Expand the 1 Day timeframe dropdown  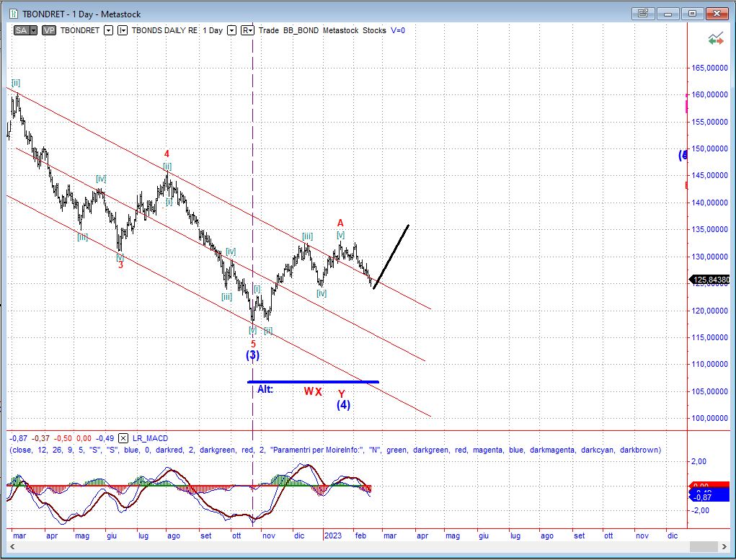pos(232,30)
